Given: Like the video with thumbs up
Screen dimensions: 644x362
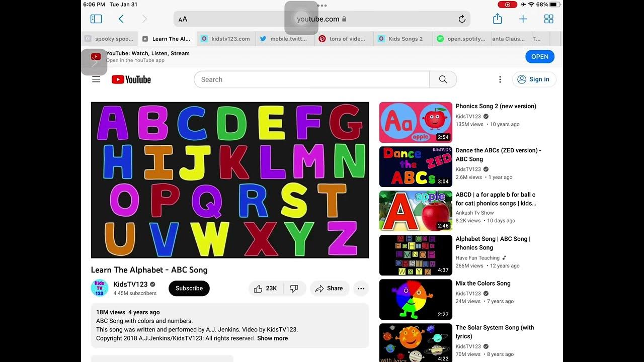Looking at the screenshot, I should pyautogui.click(x=266, y=289).
